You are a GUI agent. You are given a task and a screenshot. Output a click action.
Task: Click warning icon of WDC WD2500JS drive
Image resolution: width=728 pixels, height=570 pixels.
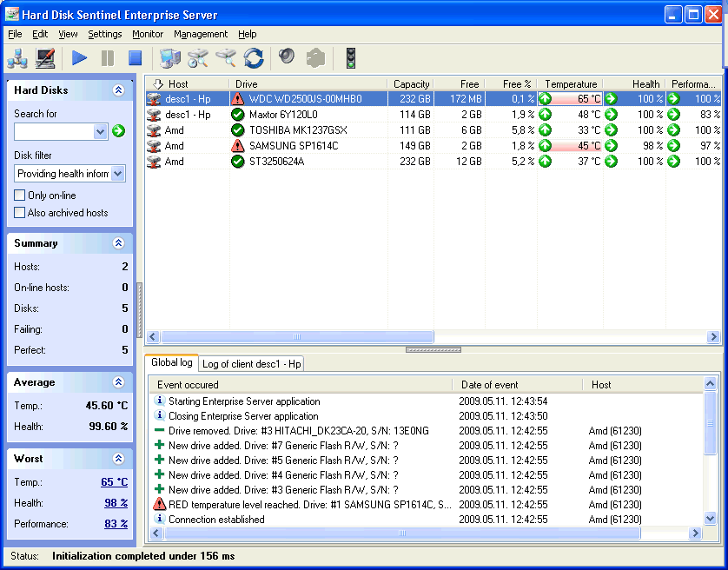coord(237,98)
